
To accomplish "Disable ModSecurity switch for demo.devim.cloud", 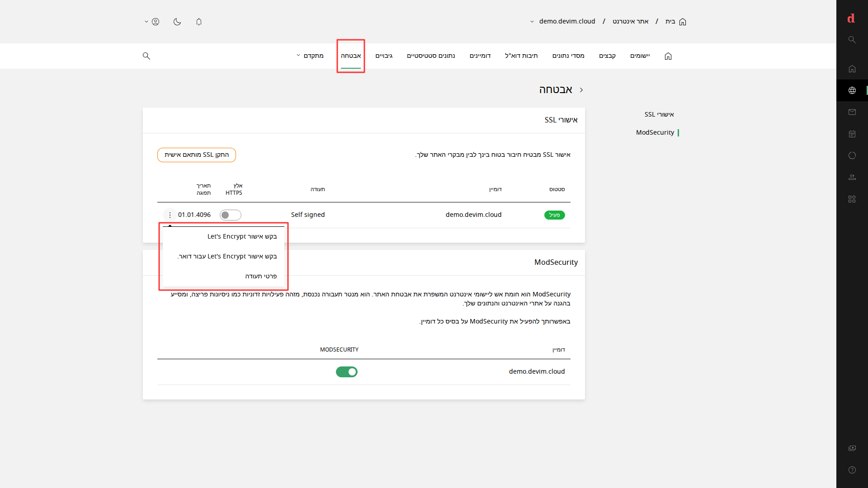I will click(x=347, y=372).
